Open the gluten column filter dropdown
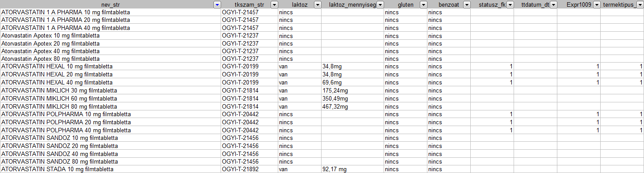644x173 pixels. point(423,4)
